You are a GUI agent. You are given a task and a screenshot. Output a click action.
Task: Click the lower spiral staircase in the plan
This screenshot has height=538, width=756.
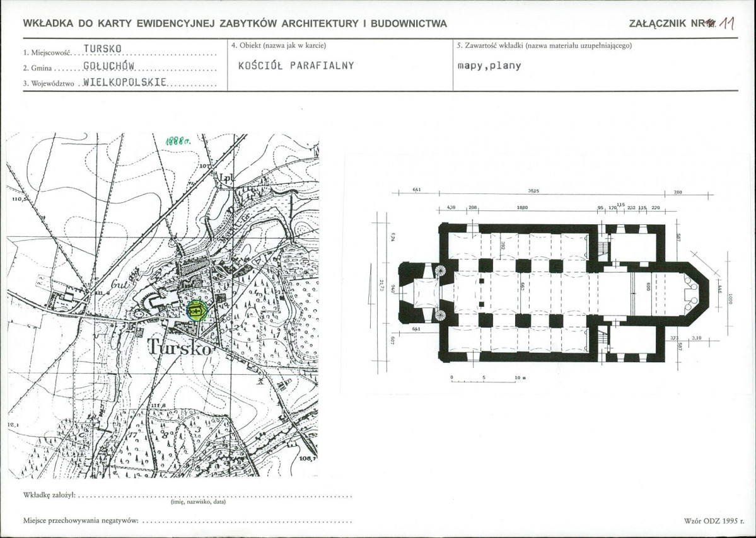click(x=441, y=316)
